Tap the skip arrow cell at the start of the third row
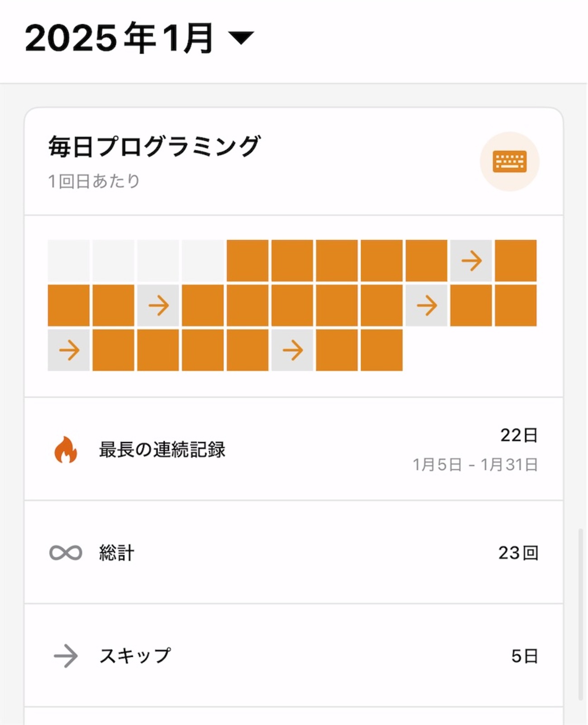Image resolution: width=588 pixels, height=725 pixels. pyautogui.click(x=69, y=350)
